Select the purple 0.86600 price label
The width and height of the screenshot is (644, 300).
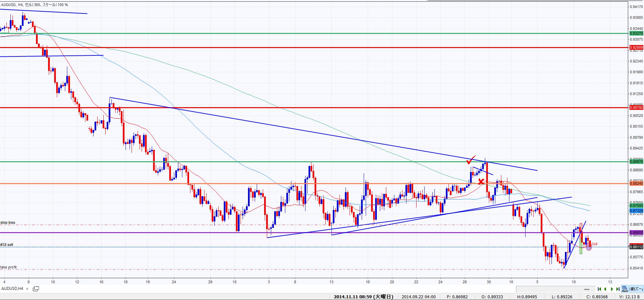636,232
